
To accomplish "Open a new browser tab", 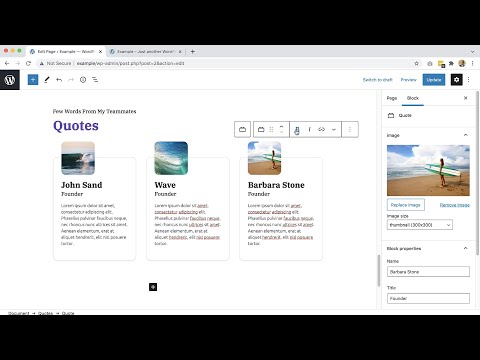I will click(x=192, y=52).
